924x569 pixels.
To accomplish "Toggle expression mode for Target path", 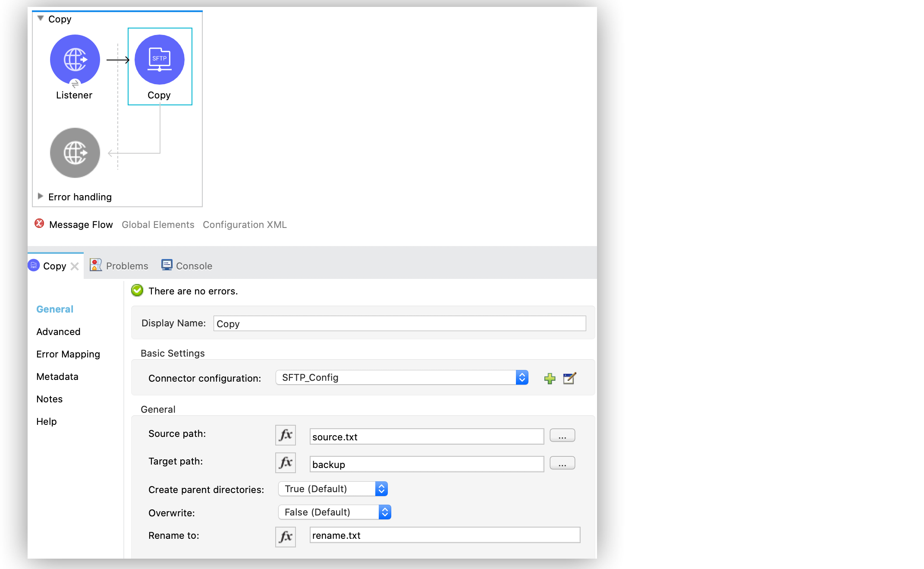I will pos(285,463).
